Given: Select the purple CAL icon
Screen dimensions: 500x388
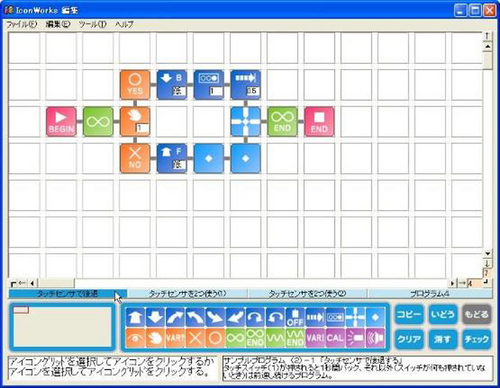Looking at the screenshot, I should (x=335, y=338).
